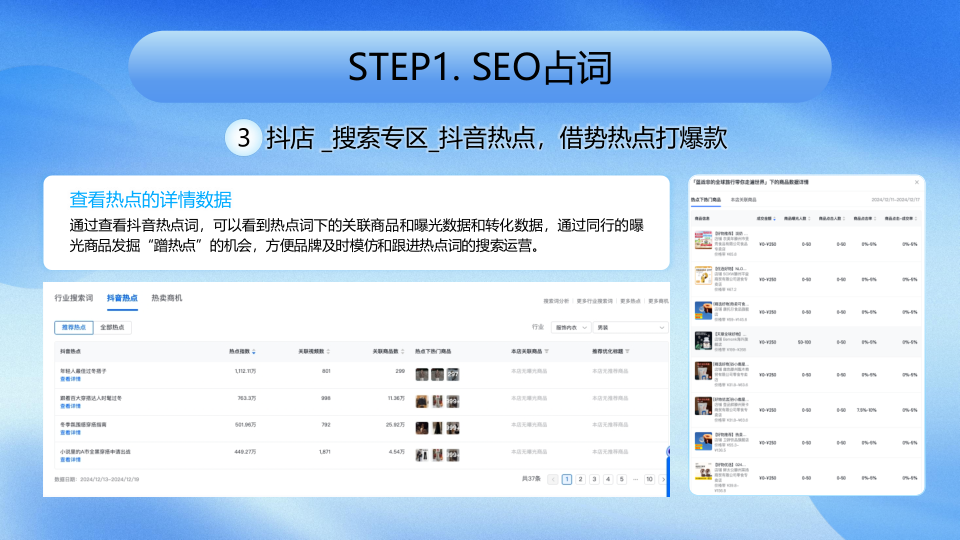
Task: Select current page 1 in pagination
Action: click(x=567, y=479)
